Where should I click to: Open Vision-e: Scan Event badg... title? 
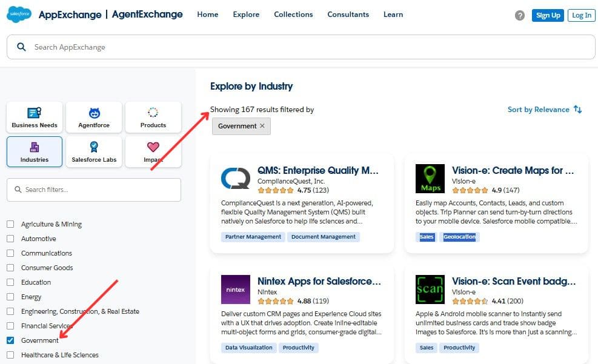(514, 281)
